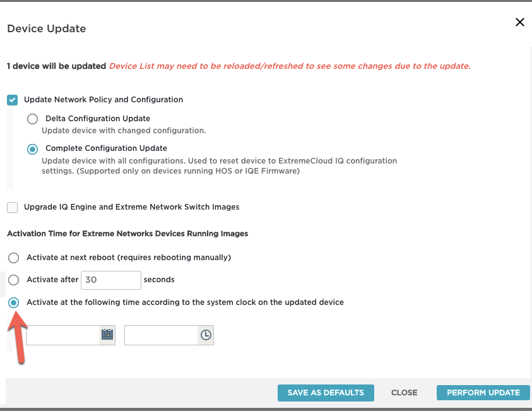Close the Device Update dialog with X

click(x=520, y=22)
